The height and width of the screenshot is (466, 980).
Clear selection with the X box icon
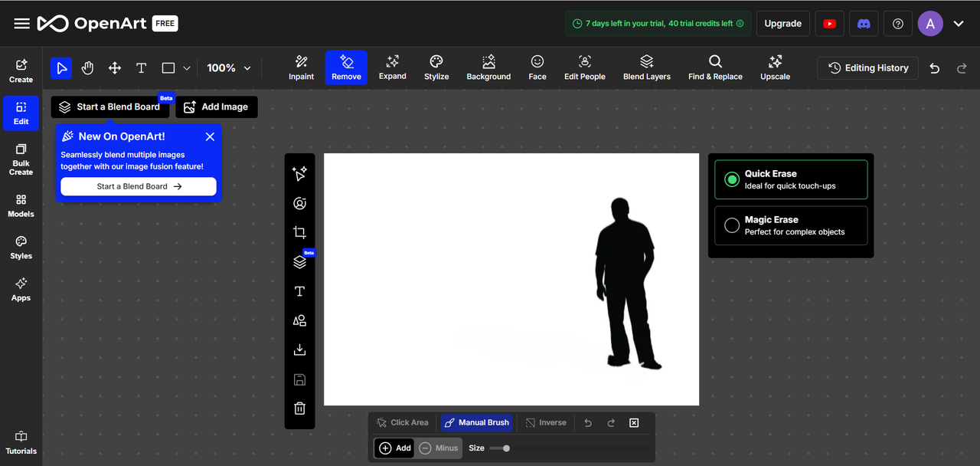[634, 422]
